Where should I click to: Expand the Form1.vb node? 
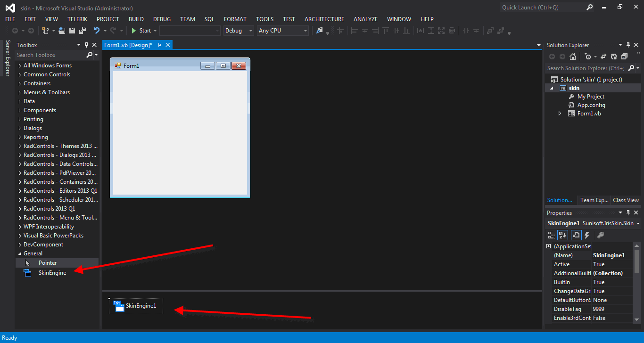(x=560, y=114)
